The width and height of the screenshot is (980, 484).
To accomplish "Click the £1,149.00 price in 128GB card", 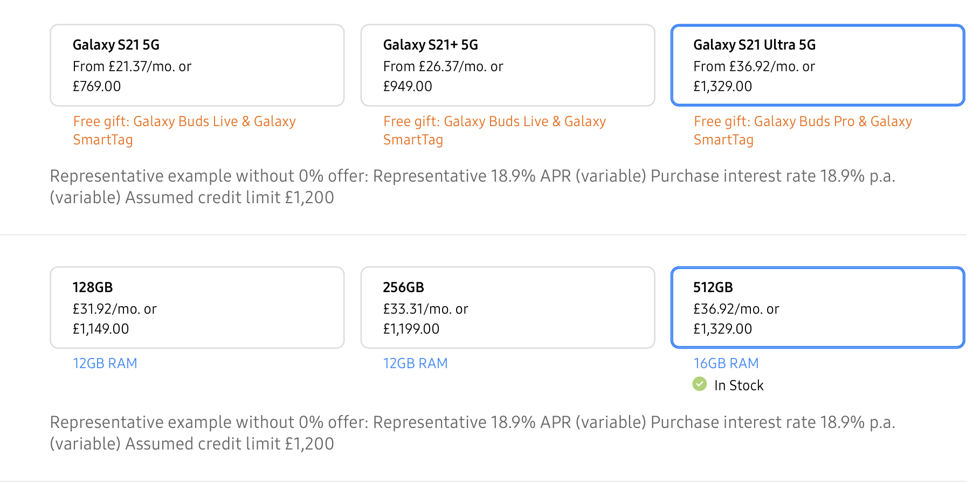I will point(101,329).
